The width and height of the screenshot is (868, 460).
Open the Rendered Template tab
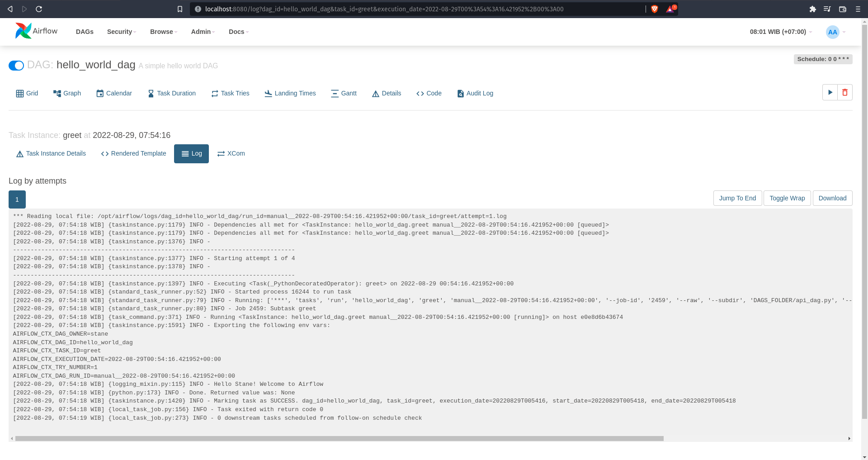(133, 154)
